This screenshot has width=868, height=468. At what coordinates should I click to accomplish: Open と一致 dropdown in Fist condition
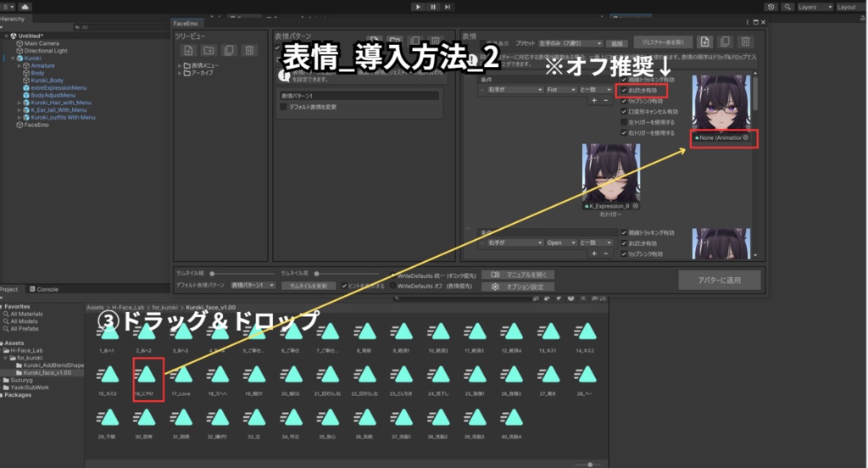tap(596, 90)
